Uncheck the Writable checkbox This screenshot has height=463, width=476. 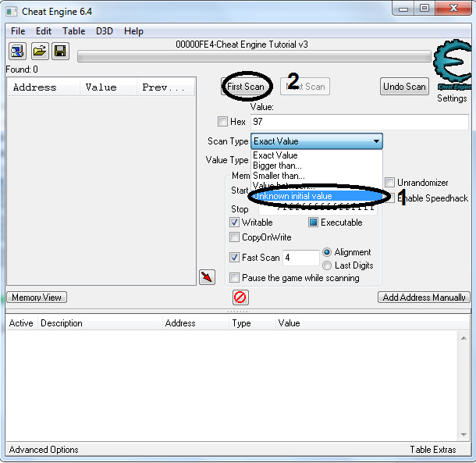pyautogui.click(x=234, y=223)
